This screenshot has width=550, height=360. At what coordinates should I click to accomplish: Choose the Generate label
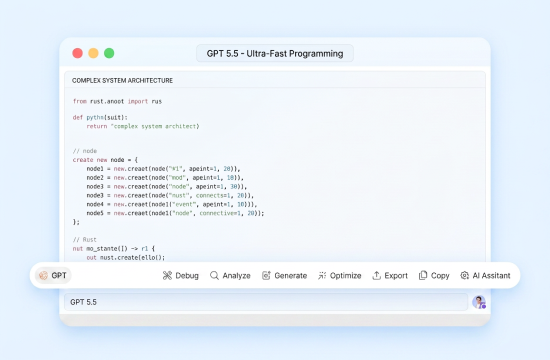[291, 276]
